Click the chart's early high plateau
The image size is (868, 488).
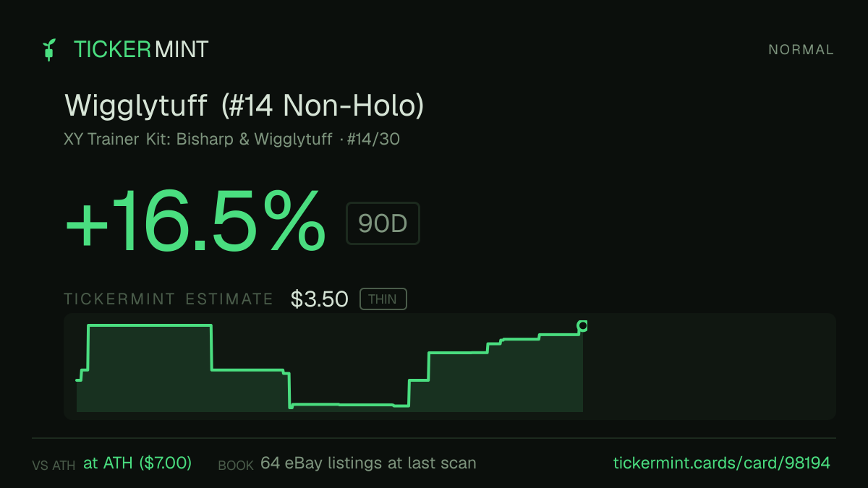[x=150, y=326]
